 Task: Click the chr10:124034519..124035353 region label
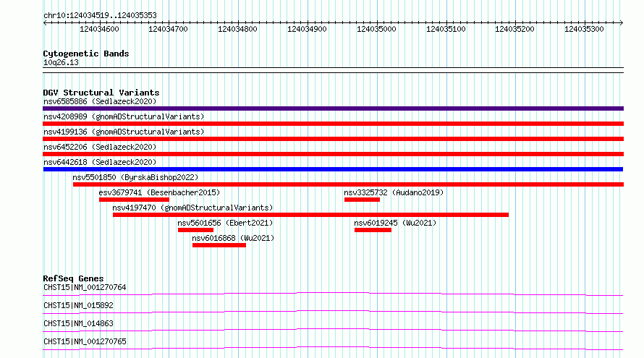tap(100, 15)
